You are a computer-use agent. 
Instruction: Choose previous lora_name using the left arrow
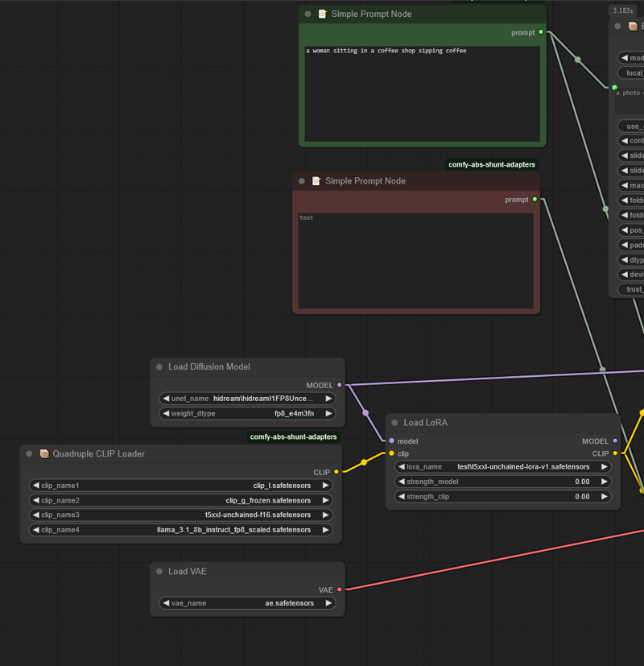tap(402, 467)
